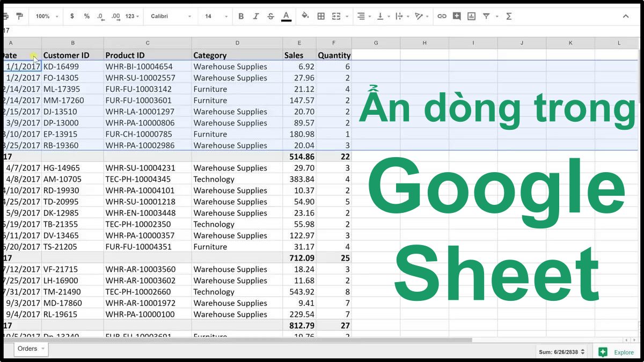Toggle strikethrough formatting
Viewport: 644px width, 362px height.
coord(270,16)
